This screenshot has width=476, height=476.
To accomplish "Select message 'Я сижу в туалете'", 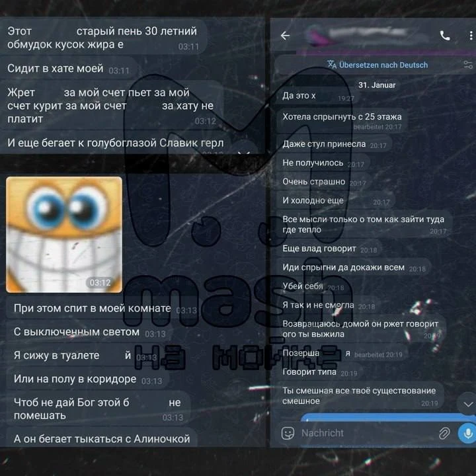I will point(85,356).
